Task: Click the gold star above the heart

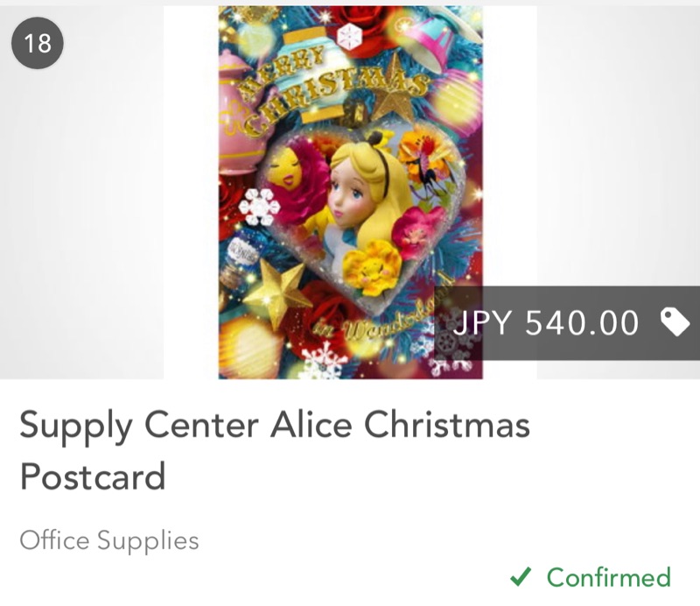Action: 395,90
